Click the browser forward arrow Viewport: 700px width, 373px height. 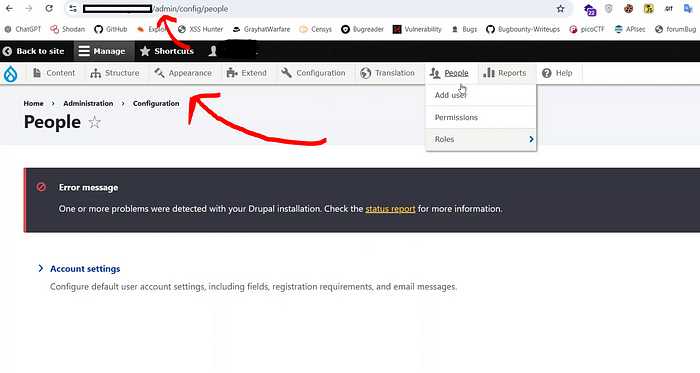point(29,8)
